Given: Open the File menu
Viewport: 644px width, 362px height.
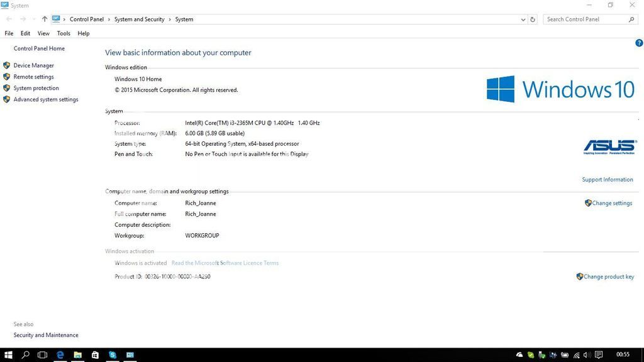Looking at the screenshot, I should pyautogui.click(x=9, y=33).
